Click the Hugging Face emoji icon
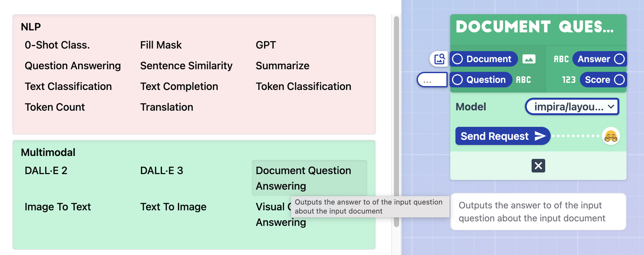 pyautogui.click(x=611, y=136)
